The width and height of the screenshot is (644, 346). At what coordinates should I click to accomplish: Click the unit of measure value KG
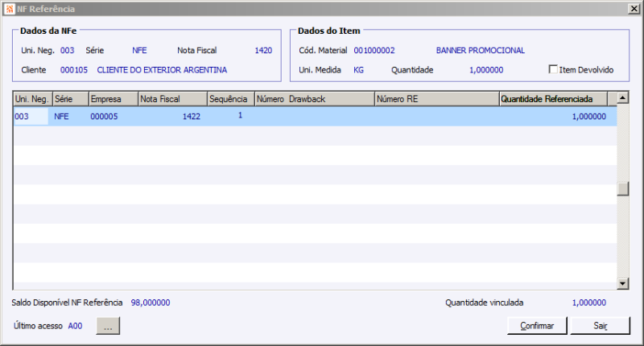click(358, 70)
